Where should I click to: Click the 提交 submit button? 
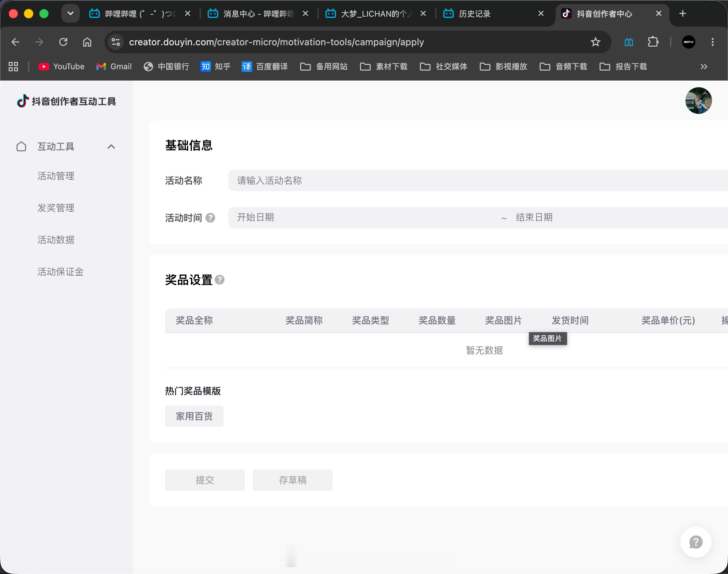(205, 480)
